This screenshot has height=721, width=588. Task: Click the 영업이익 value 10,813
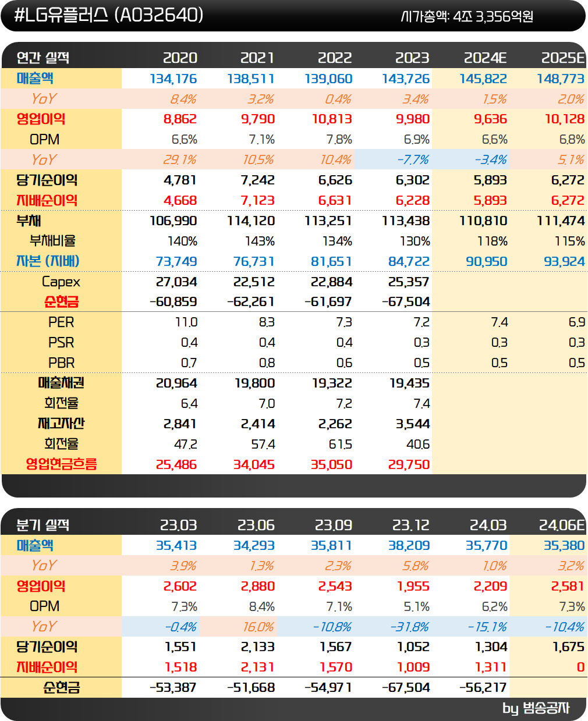pyautogui.click(x=332, y=119)
